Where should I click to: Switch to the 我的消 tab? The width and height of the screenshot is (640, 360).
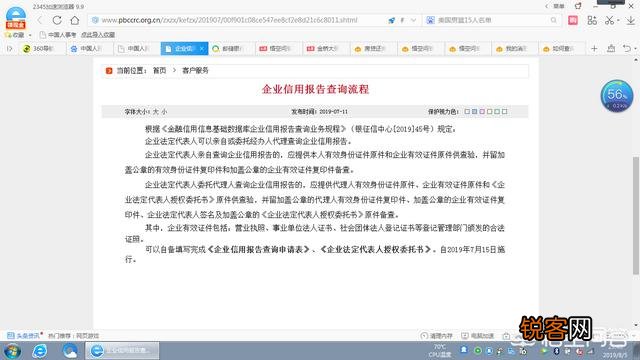pos(515,49)
